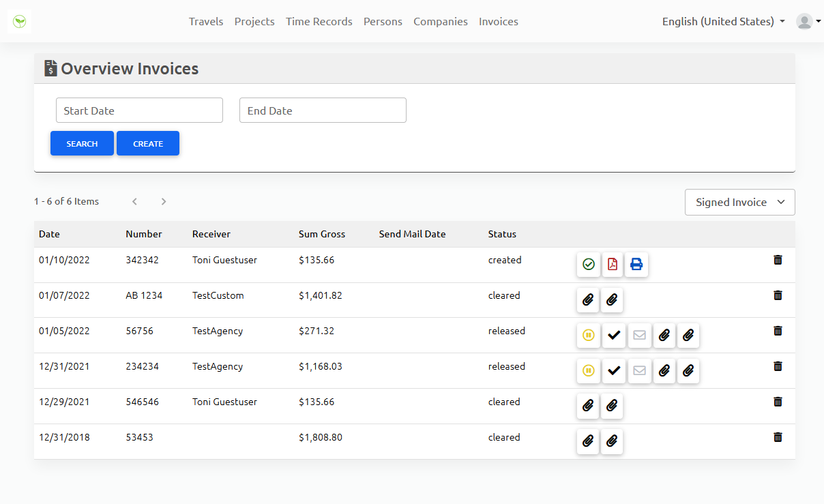
Task: Go to the next page of items
Action: click(x=164, y=202)
